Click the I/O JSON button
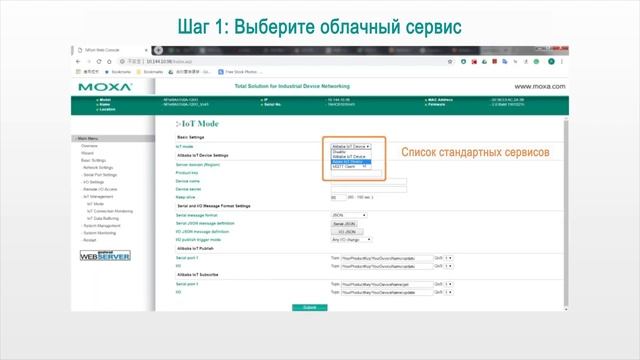Viewport: 640px width, 360px height. pyautogui.click(x=347, y=232)
